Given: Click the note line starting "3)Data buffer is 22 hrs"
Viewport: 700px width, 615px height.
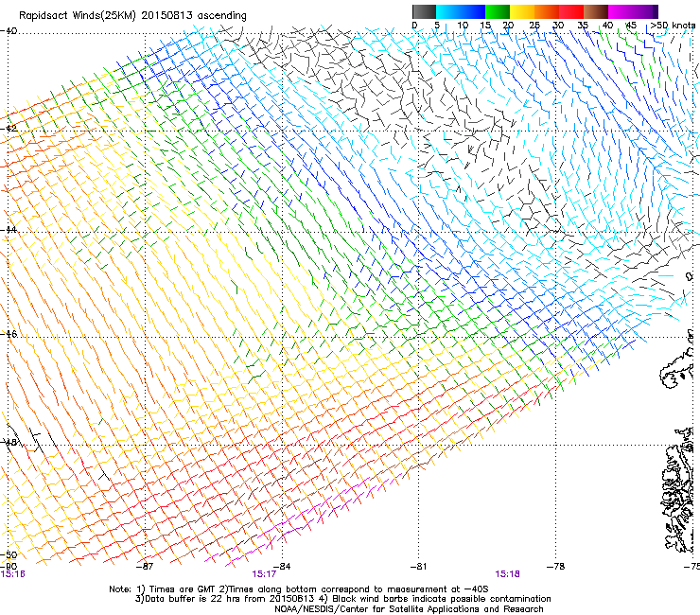Looking at the screenshot, I should [x=342, y=599].
